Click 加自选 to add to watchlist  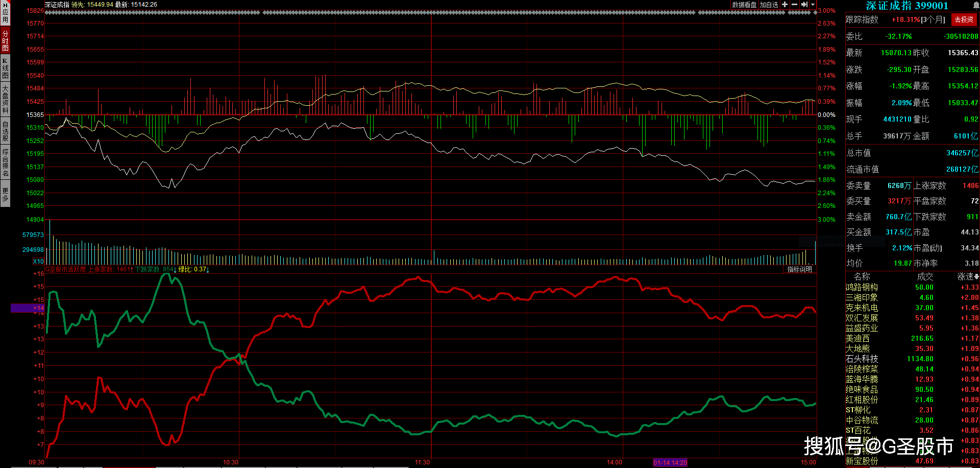[x=769, y=5]
